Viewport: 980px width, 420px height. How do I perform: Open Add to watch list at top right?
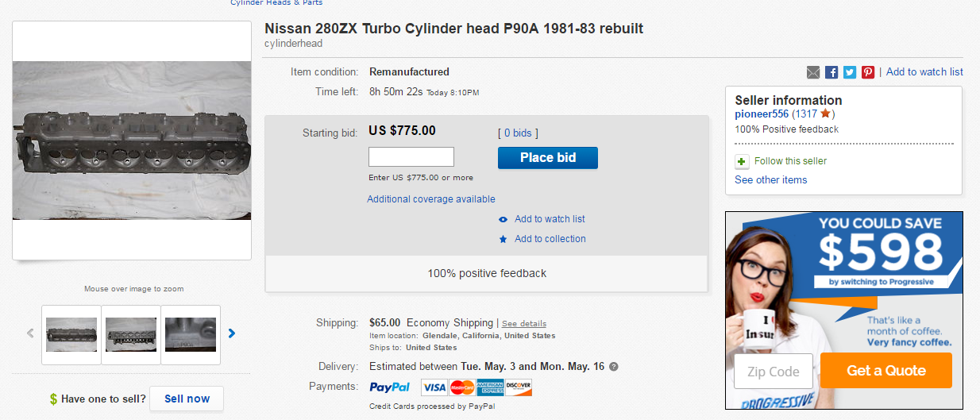[924, 71]
